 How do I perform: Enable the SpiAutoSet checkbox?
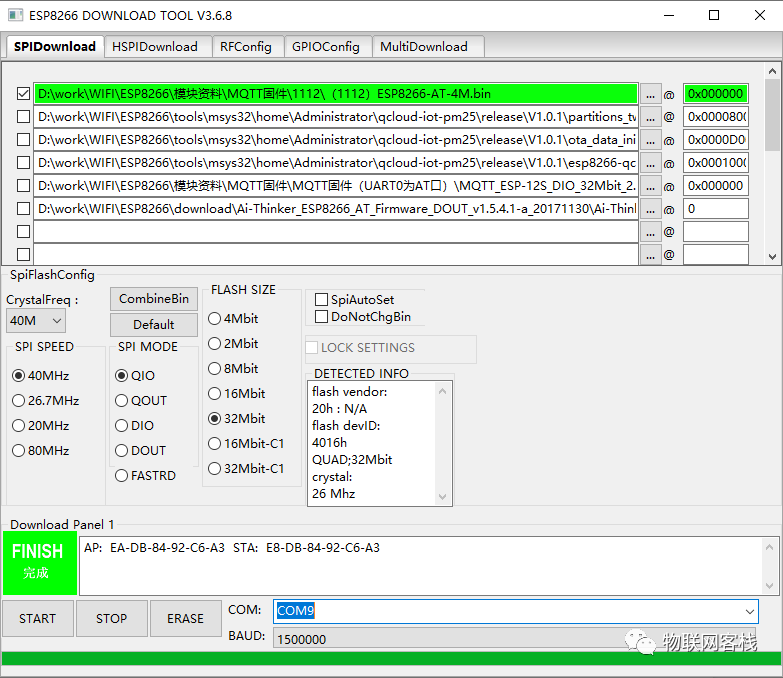tap(322, 300)
